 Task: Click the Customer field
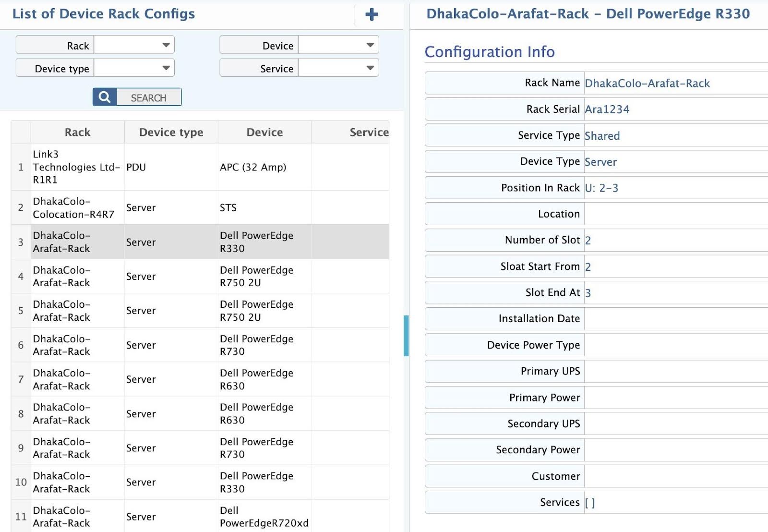[x=672, y=476]
